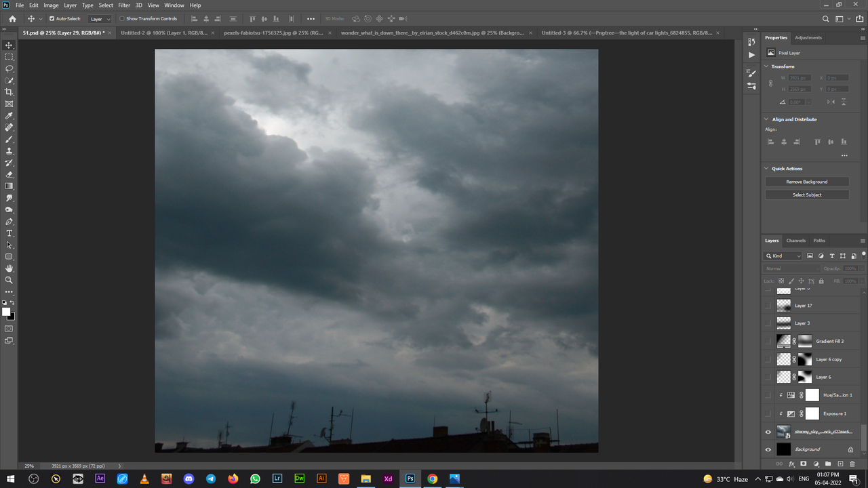Viewport: 868px width, 488px height.
Task: Show Layer 17 visibility
Action: tap(768, 306)
